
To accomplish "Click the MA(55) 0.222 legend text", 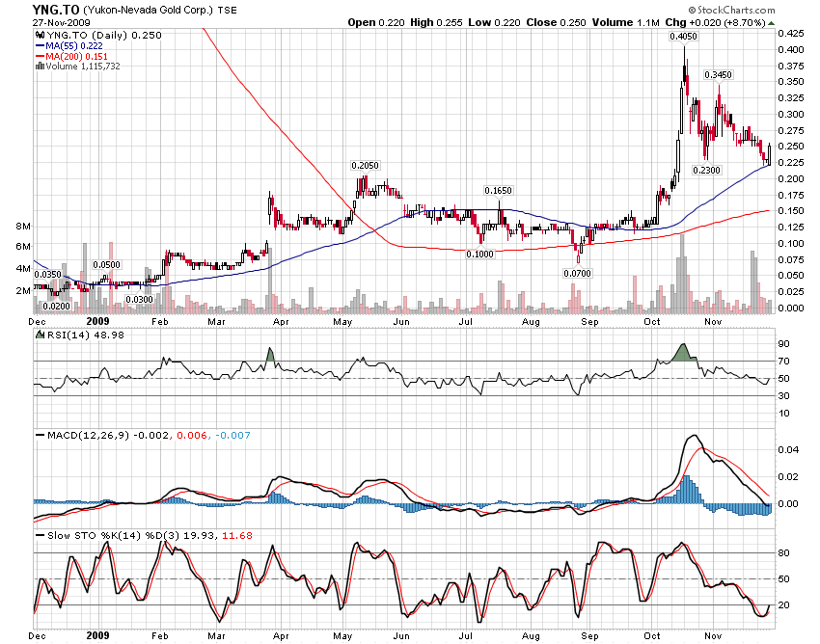I will (x=73, y=46).
